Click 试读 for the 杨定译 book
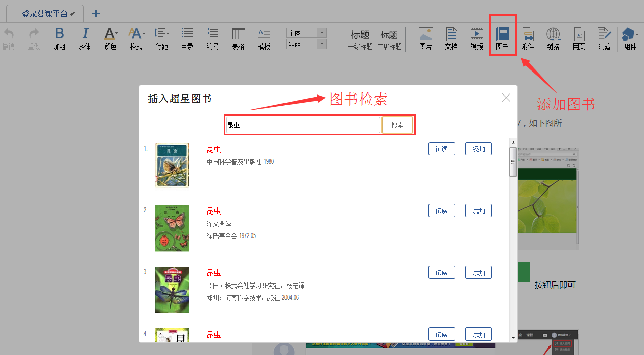 click(441, 272)
